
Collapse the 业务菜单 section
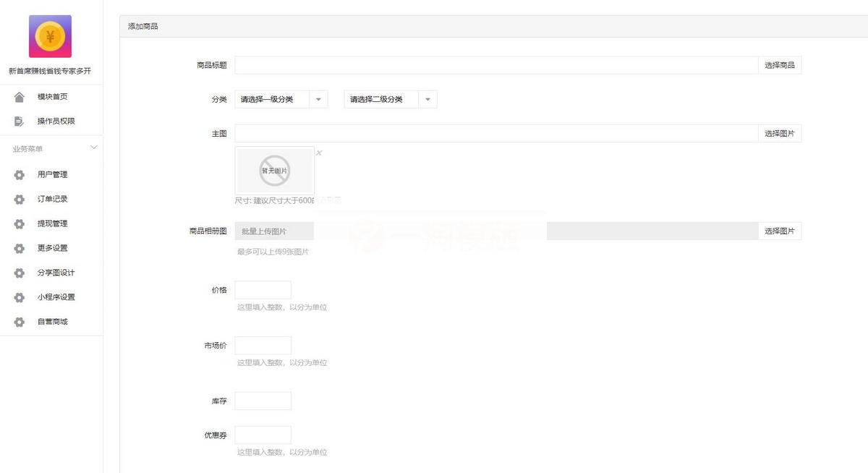(x=93, y=147)
